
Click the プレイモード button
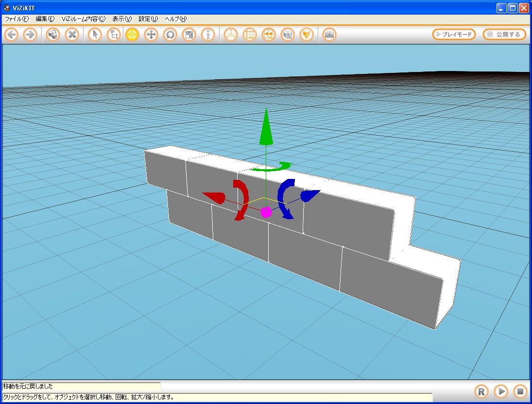pyautogui.click(x=454, y=35)
